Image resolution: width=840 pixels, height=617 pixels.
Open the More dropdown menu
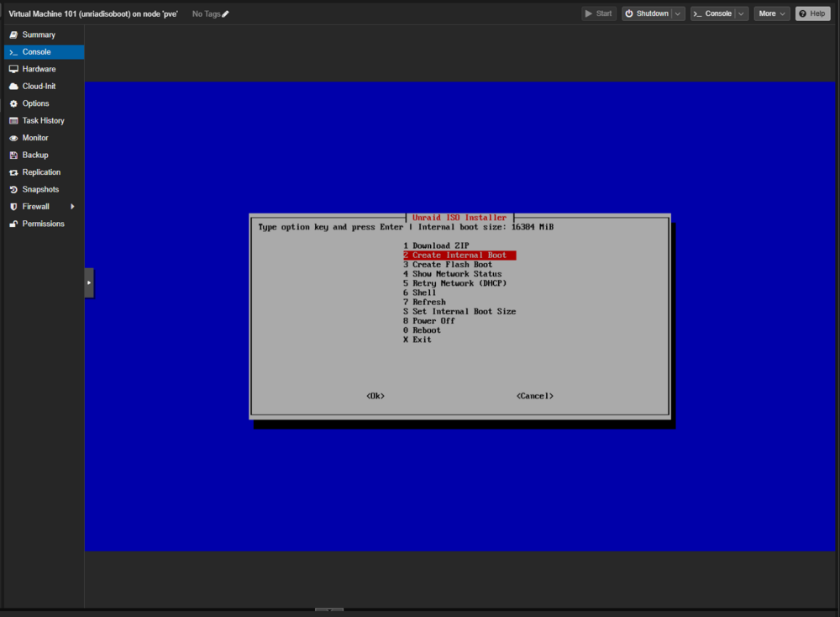pos(771,13)
